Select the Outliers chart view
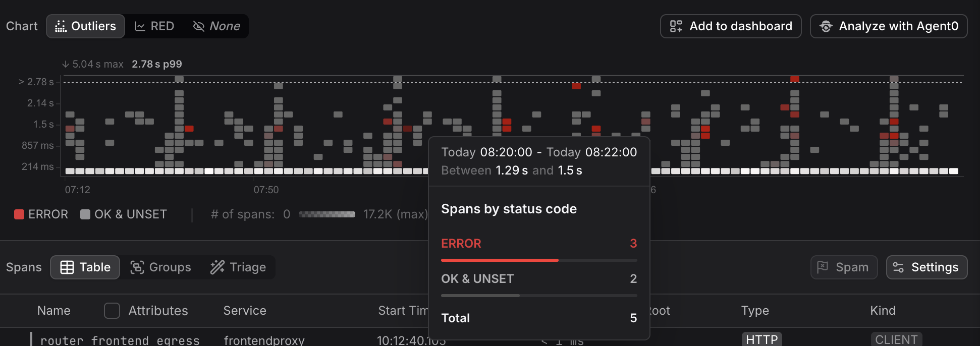 pyautogui.click(x=86, y=26)
